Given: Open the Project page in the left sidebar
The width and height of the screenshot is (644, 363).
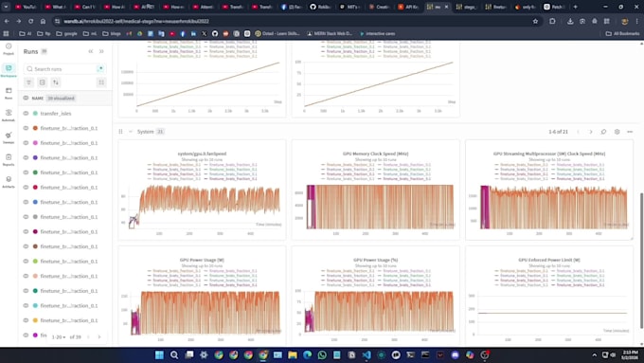Looking at the screenshot, I should 9,48.
